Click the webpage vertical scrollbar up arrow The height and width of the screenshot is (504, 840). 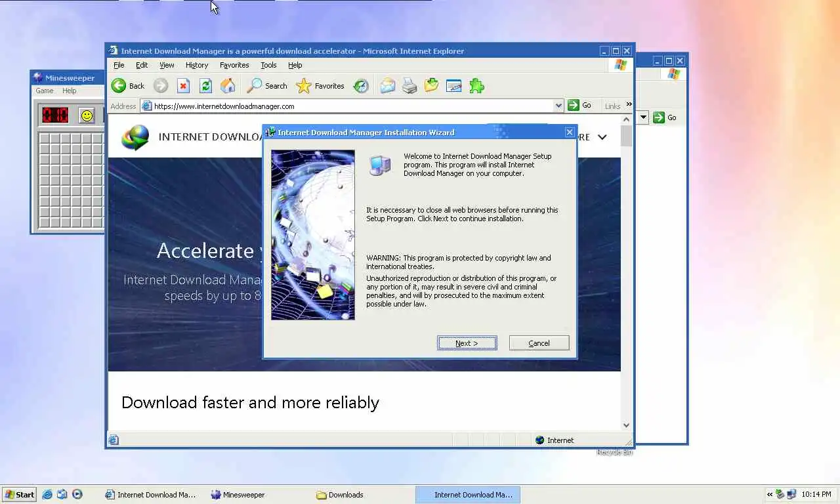(626, 119)
